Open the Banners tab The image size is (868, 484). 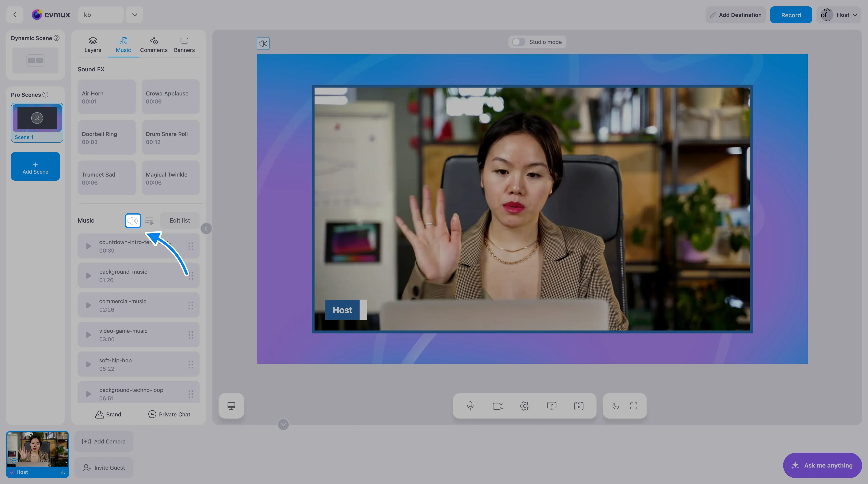184,45
